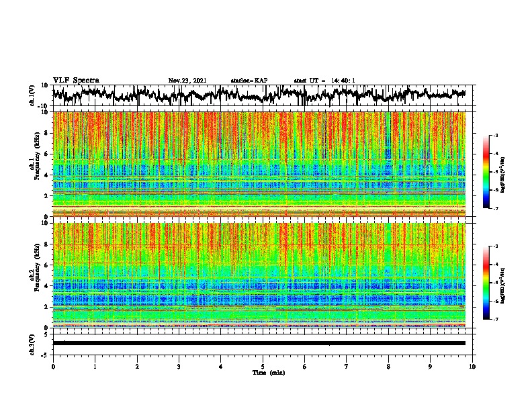The height and width of the screenshot is (411, 532).
Task: Click the ch.1 PSD color scale bar
Action: 486,172
